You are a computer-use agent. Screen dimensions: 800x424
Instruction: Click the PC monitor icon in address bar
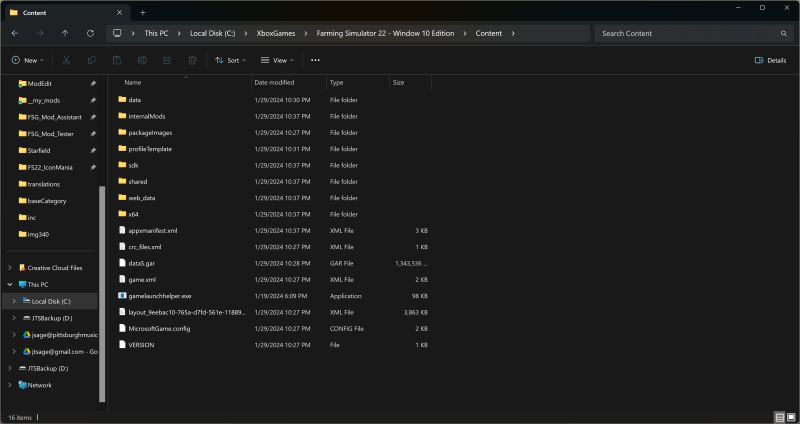[117, 33]
